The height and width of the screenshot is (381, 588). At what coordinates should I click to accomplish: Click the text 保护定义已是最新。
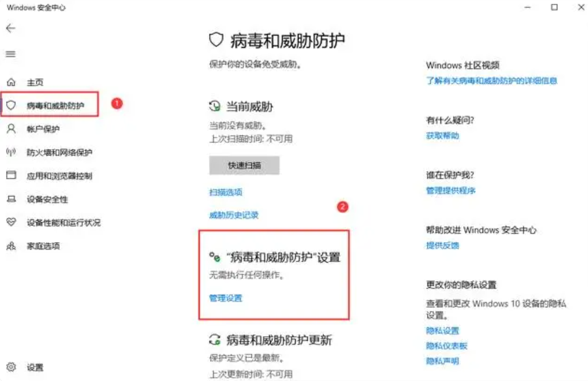point(246,358)
